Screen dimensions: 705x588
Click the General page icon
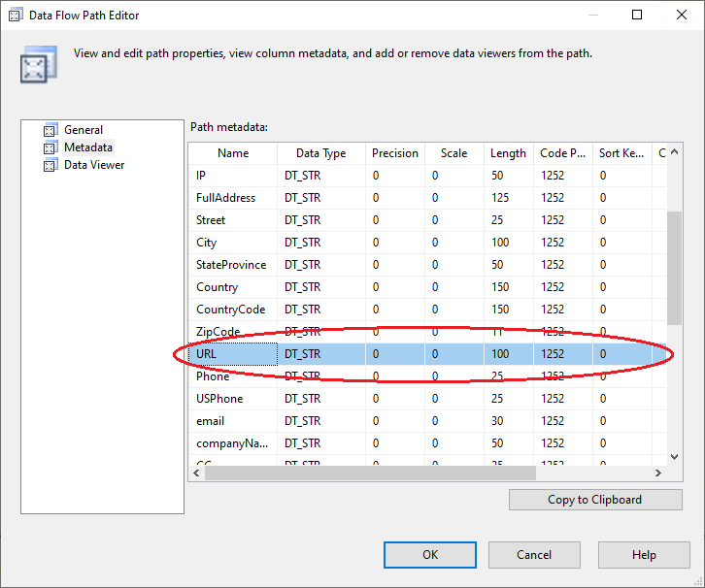50,130
